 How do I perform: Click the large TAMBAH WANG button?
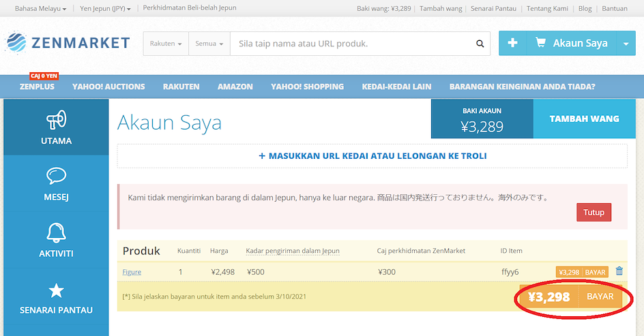click(584, 119)
